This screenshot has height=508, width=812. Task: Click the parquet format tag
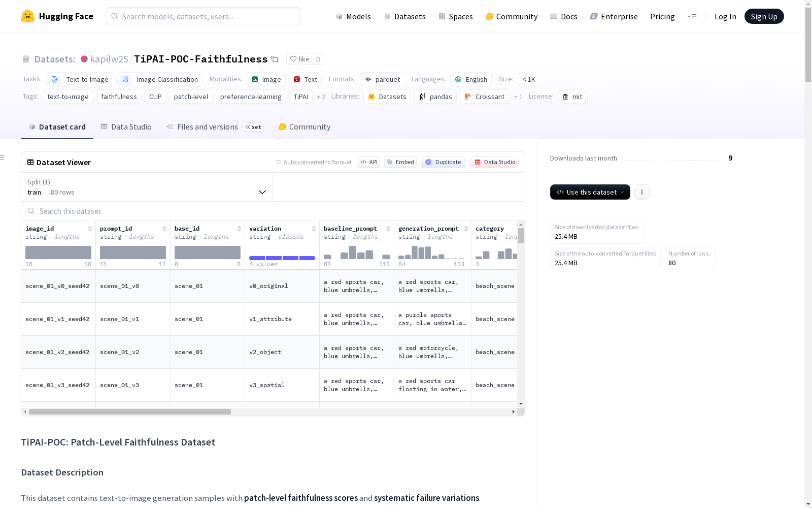[382, 79]
